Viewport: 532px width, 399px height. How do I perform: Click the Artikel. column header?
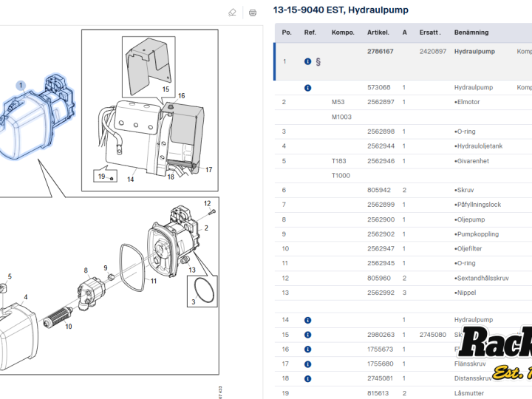coord(378,33)
